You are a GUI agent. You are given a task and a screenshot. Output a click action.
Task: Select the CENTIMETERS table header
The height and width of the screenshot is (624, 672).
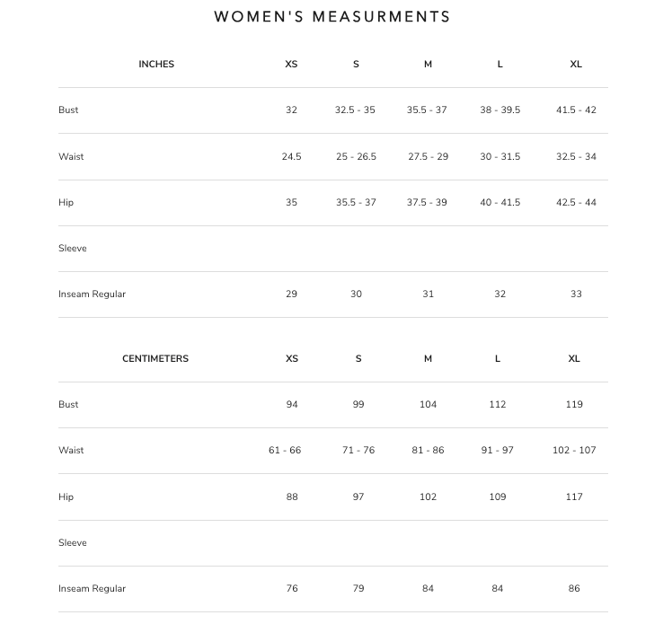click(x=155, y=358)
